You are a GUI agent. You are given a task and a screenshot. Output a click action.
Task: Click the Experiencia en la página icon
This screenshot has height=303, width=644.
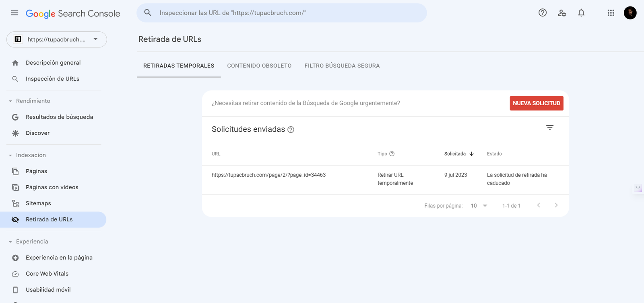point(15,258)
